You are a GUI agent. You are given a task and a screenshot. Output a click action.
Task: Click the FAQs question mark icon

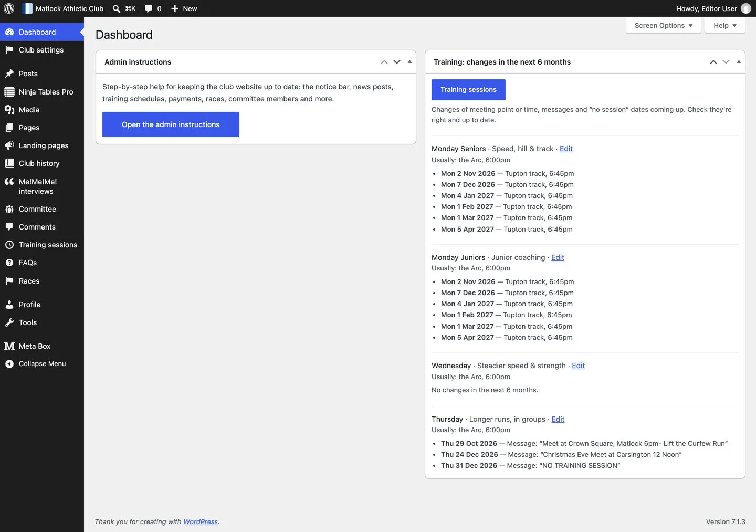tap(9, 263)
